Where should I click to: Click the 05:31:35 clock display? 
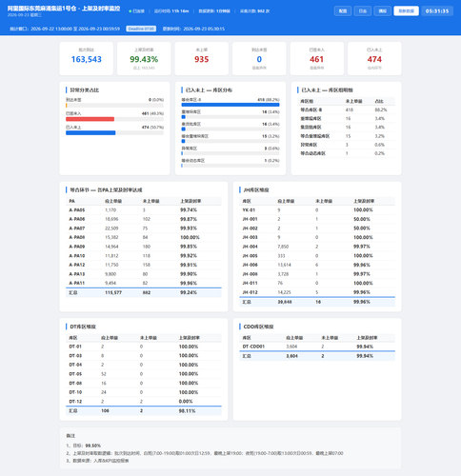click(x=437, y=10)
